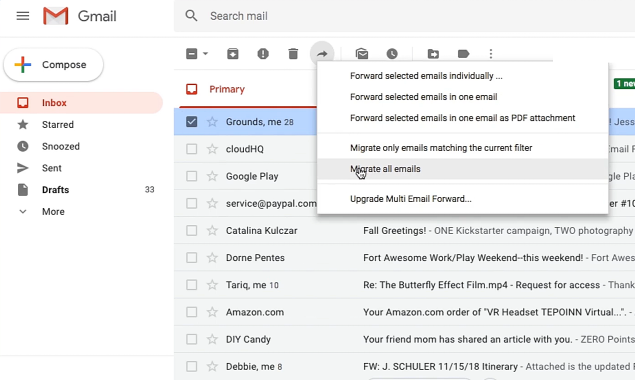Select the Google Play email checkbox
Screen dimensions: 635x380
pos(192,176)
